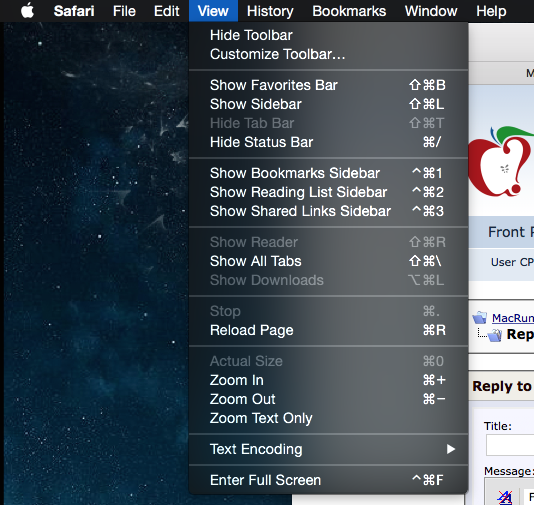Toggle Zoom Text Only option
534x505 pixels.
point(328,418)
